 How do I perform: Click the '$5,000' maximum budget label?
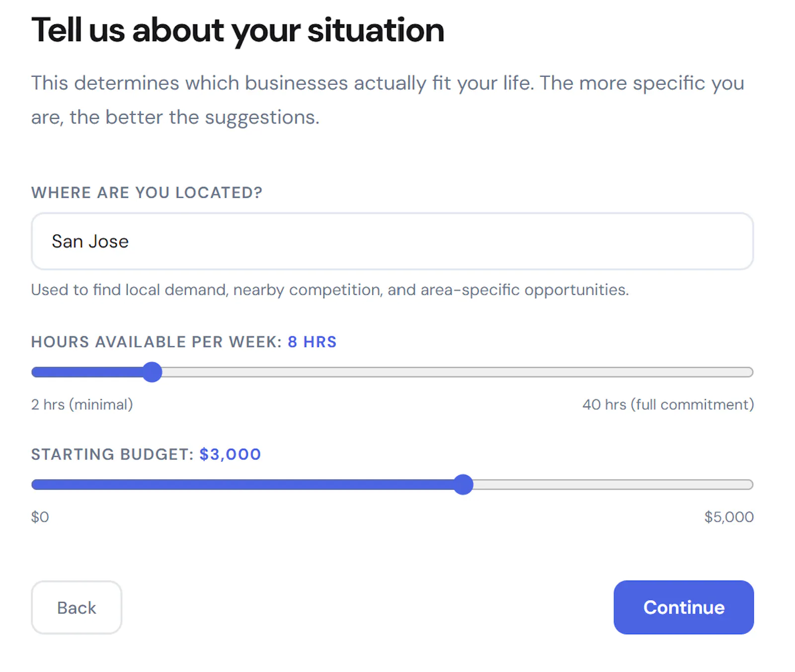pos(729,517)
